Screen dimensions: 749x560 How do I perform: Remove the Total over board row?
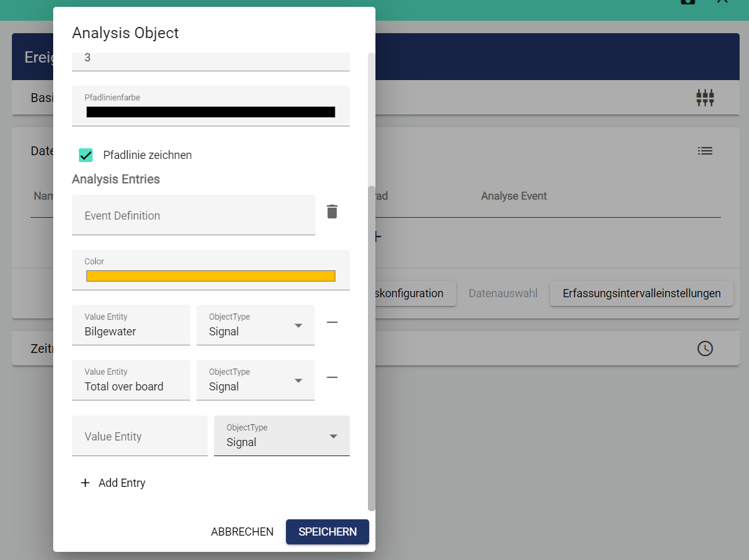(x=332, y=377)
